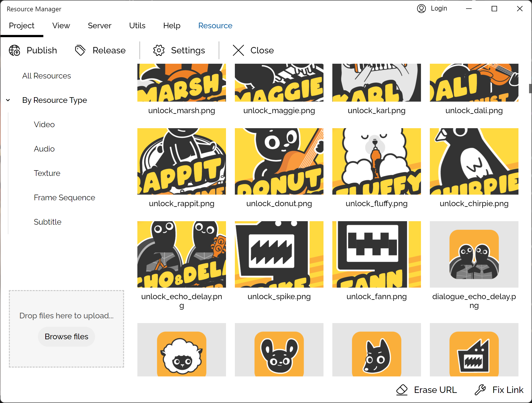Open Settings via the gear icon
532x403 pixels.
[x=159, y=50]
